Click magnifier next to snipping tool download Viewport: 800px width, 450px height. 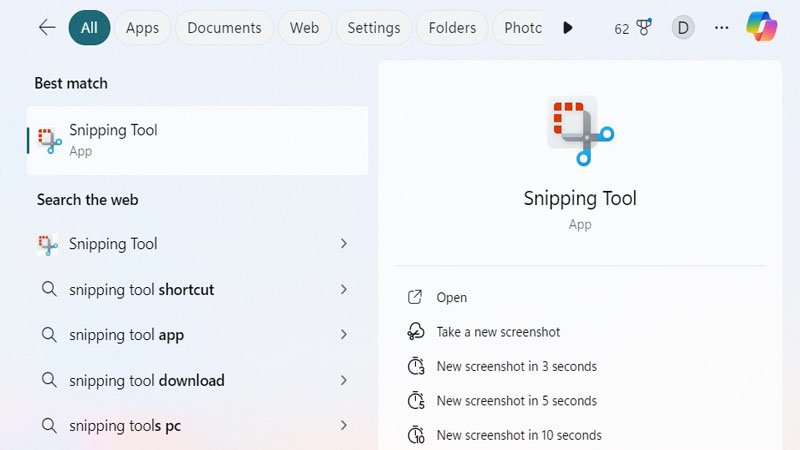[x=49, y=380]
